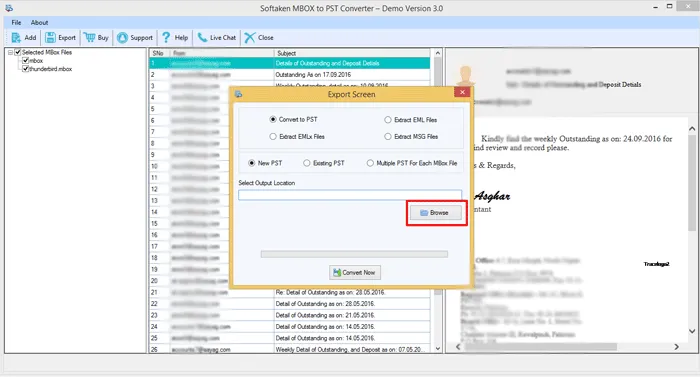Click the sender avatar in preview pane
The height and width of the screenshot is (377, 700).
point(466,76)
